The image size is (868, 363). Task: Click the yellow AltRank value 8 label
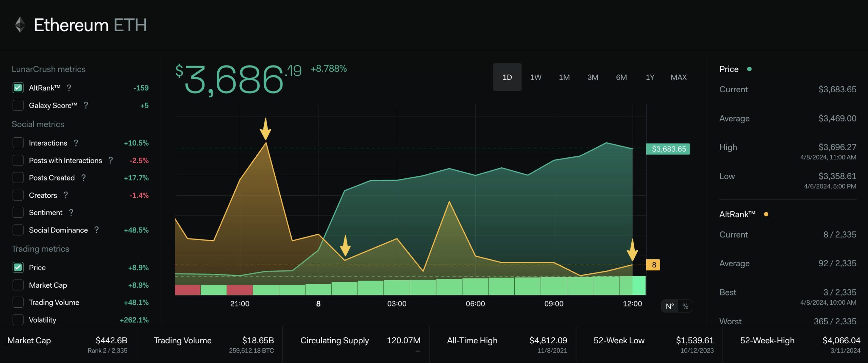(x=653, y=265)
